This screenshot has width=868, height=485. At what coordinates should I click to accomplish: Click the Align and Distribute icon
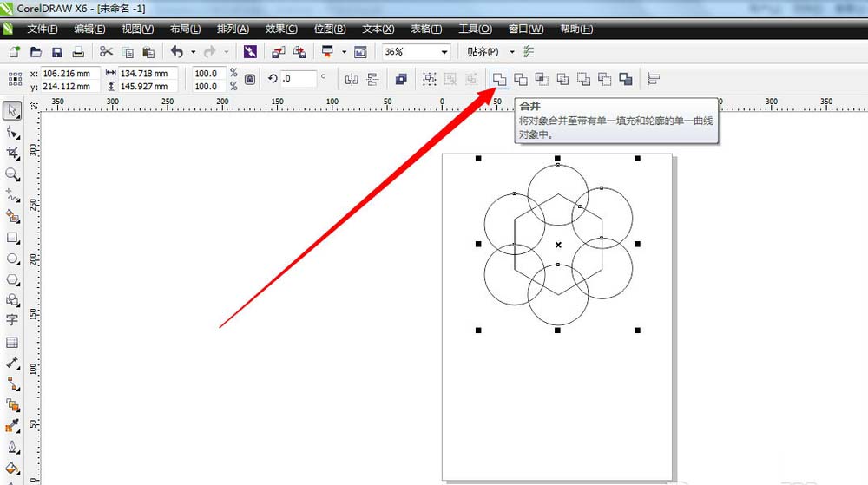654,79
